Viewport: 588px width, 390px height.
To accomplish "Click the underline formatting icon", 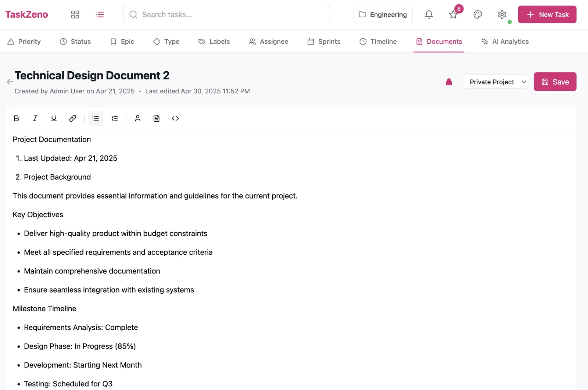I will 54,118.
